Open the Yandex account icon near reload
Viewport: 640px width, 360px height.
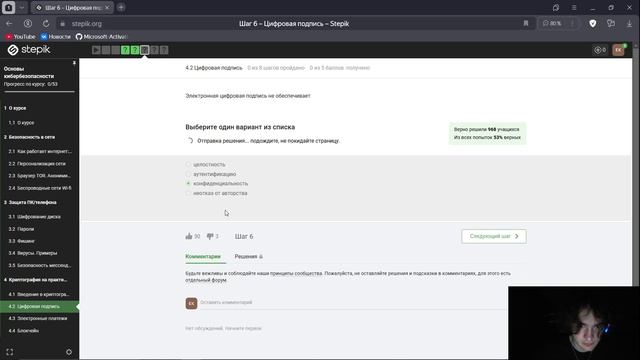pos(27,24)
